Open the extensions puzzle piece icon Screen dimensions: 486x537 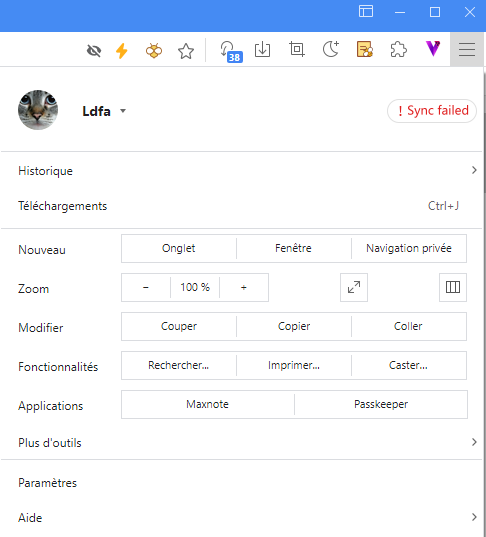point(399,49)
